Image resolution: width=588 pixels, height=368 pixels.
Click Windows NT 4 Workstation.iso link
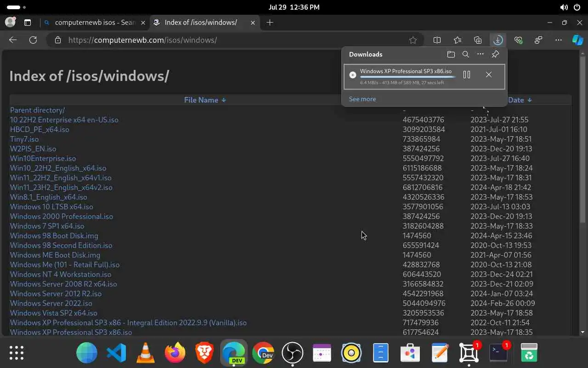tap(61, 274)
